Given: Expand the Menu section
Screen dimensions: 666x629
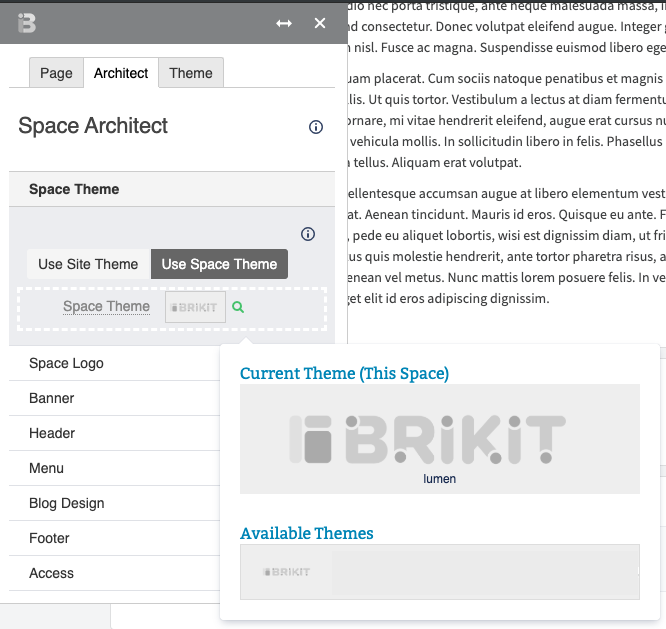Looking at the screenshot, I should tap(115, 468).
